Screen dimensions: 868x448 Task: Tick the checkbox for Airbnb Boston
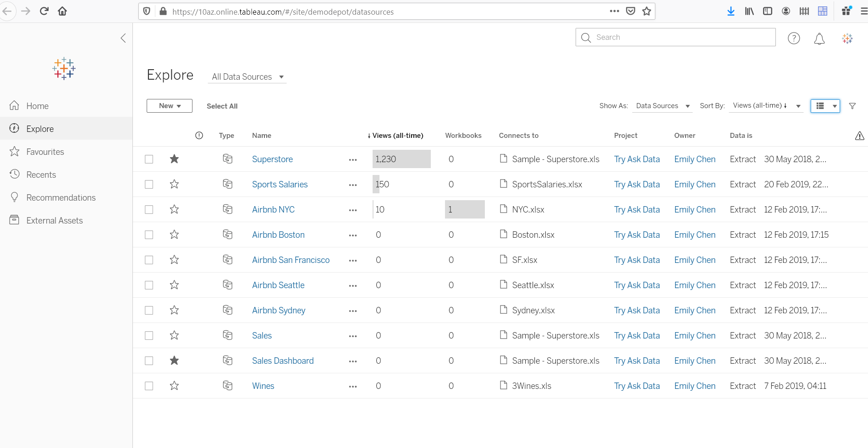(x=149, y=235)
